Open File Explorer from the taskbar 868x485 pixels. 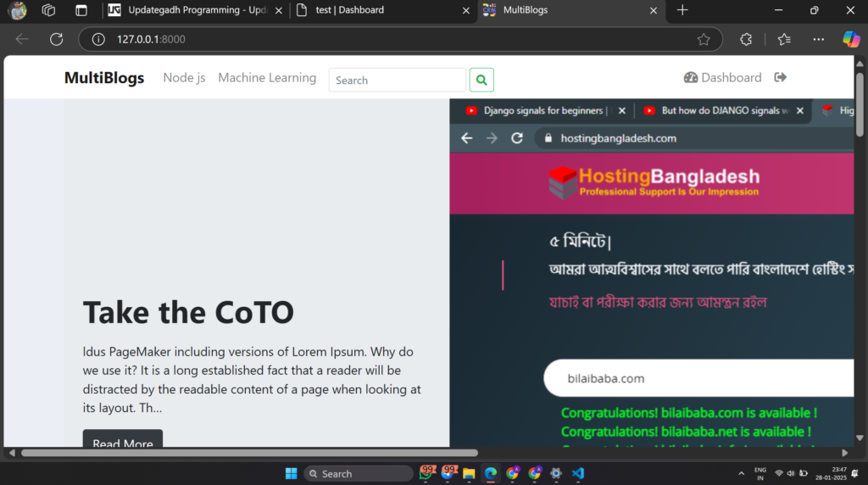(x=469, y=473)
